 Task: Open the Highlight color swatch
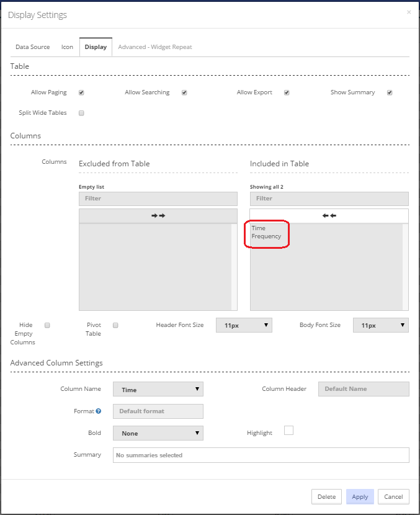tap(288, 430)
